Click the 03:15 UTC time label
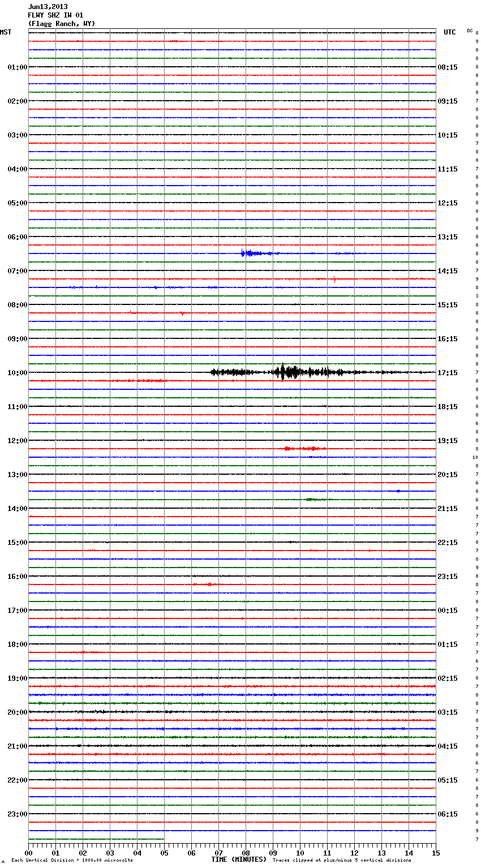Viewport: 481px width, 868px height. pyautogui.click(x=448, y=712)
